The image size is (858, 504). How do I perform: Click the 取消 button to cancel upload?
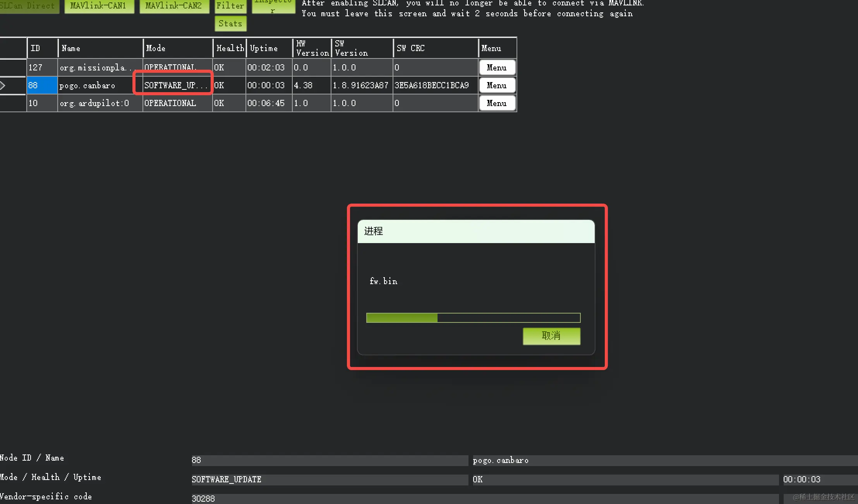[551, 336]
